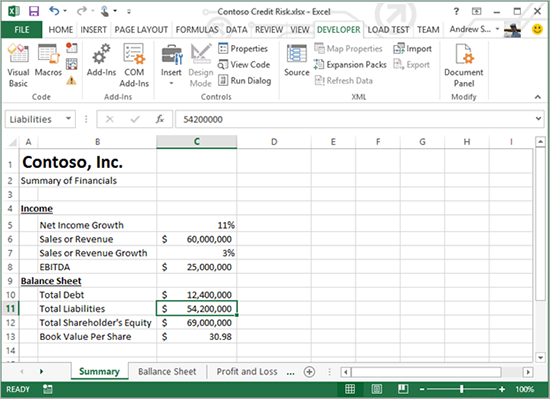The height and width of the screenshot is (399, 550).
Task: Open Excel Help
Action: (x=456, y=11)
